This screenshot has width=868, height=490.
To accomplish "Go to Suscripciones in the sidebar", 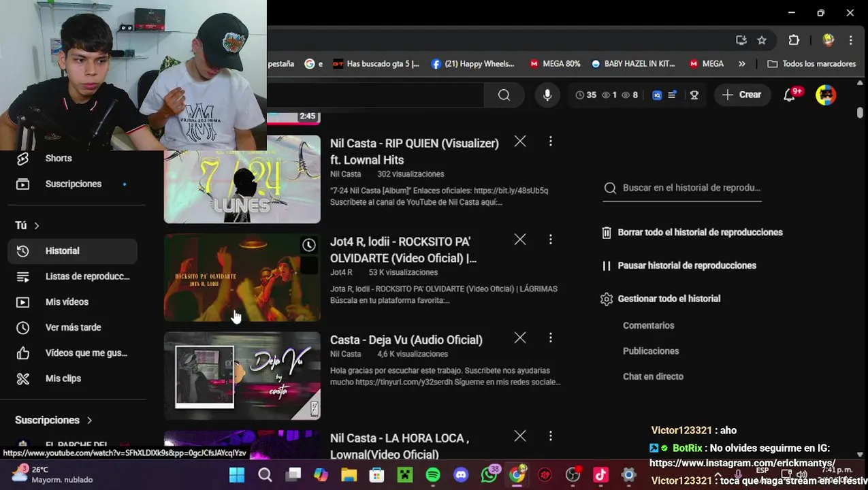I will (73, 184).
